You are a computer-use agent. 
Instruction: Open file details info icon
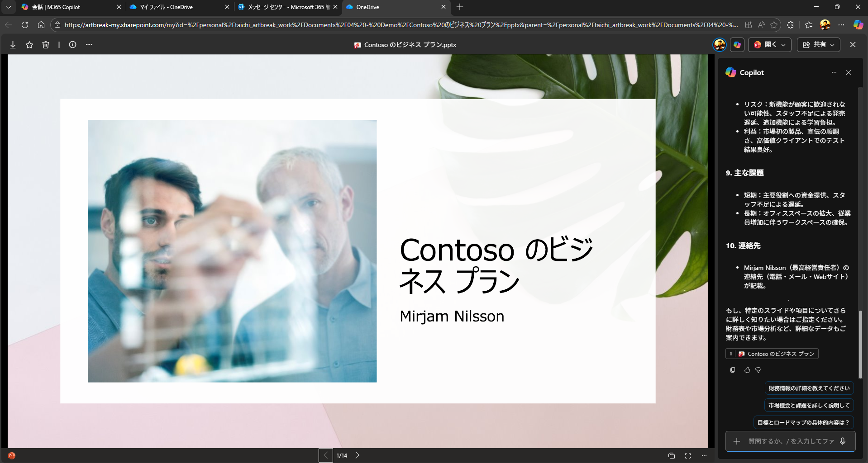(72, 45)
